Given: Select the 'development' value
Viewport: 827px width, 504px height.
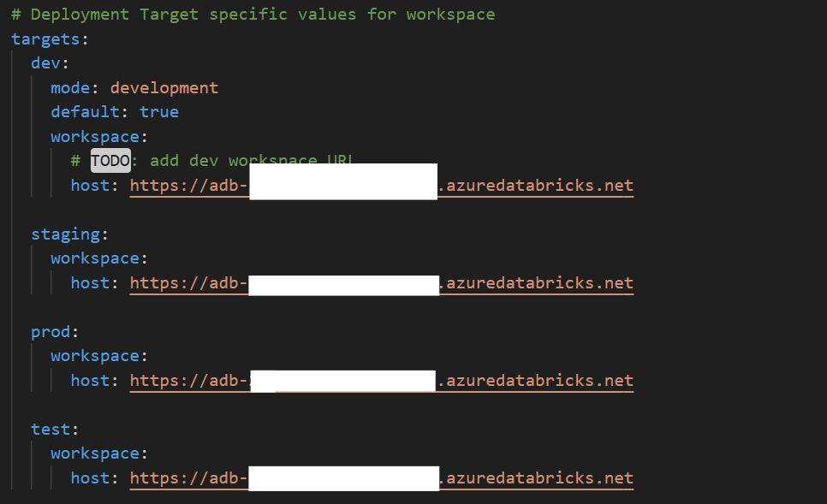Looking at the screenshot, I should [x=164, y=87].
